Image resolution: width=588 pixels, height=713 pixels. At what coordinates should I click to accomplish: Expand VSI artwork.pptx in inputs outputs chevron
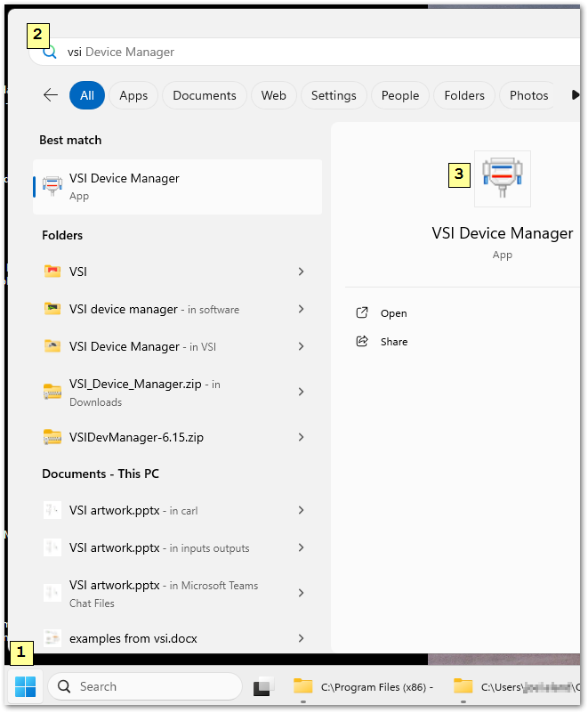pyautogui.click(x=301, y=547)
